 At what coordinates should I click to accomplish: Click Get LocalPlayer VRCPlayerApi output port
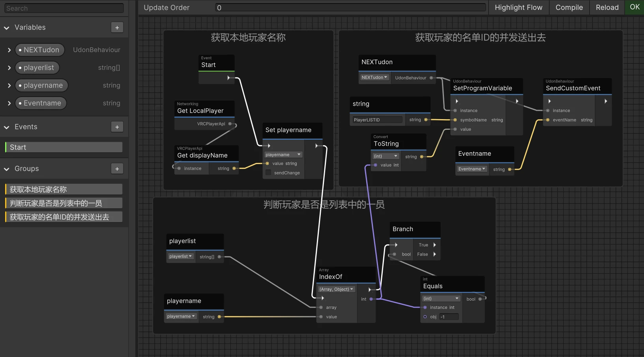click(230, 124)
